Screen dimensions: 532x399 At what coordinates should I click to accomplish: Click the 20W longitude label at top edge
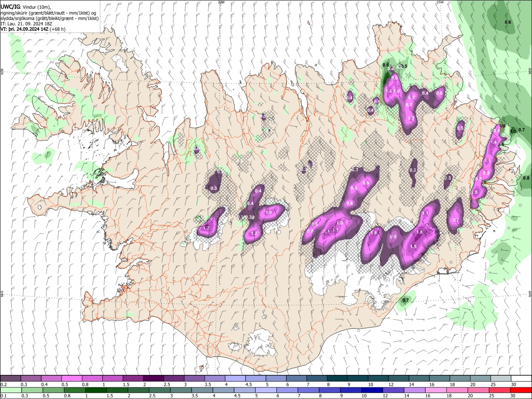tap(221, 2)
